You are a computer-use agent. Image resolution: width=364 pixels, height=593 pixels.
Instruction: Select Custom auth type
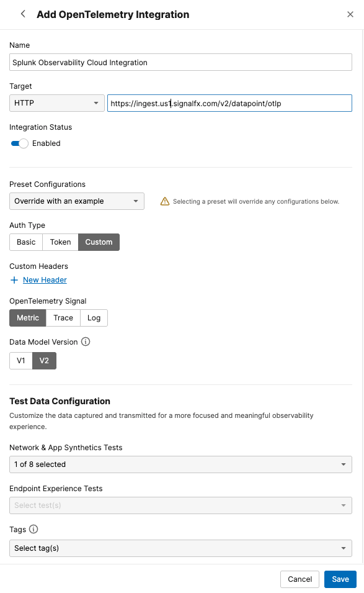(99, 242)
